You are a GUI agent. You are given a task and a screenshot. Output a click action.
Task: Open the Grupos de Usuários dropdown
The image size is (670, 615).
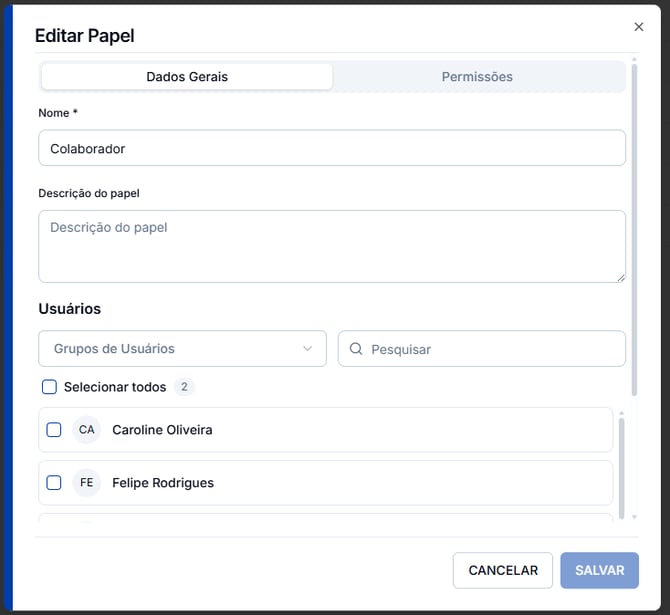click(x=182, y=348)
